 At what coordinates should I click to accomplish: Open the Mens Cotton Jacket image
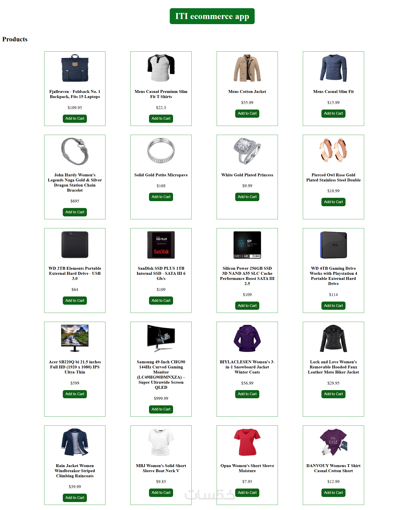(247, 68)
